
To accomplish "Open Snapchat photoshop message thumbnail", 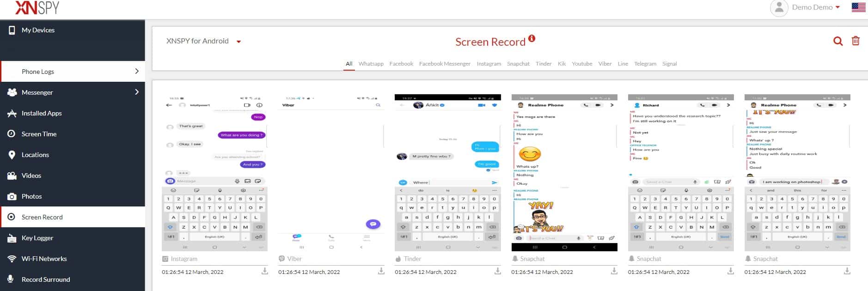I will [x=797, y=173].
